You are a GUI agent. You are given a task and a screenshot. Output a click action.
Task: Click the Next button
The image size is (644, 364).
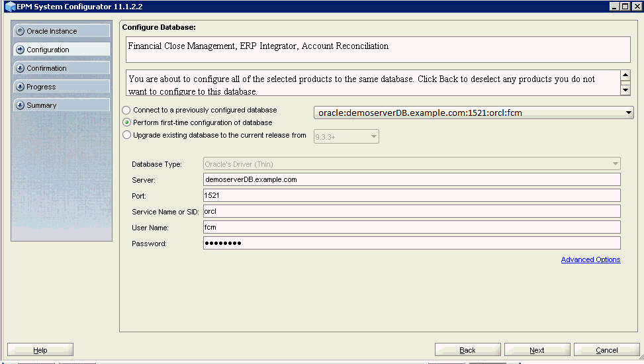(537, 350)
